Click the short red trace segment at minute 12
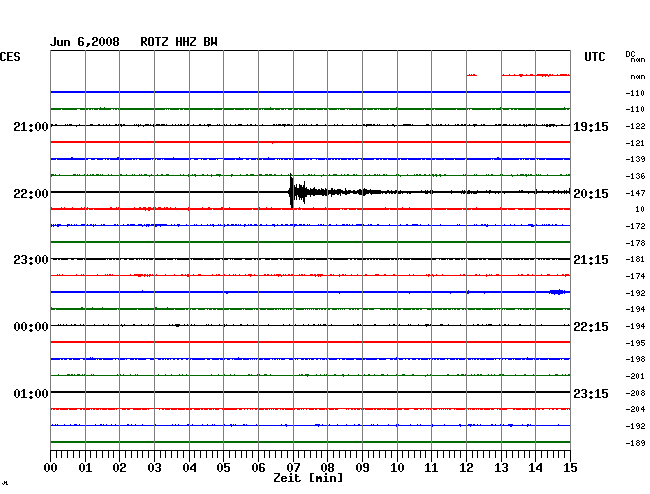Image resolution: width=650 pixels, height=494 pixels. pos(472,75)
